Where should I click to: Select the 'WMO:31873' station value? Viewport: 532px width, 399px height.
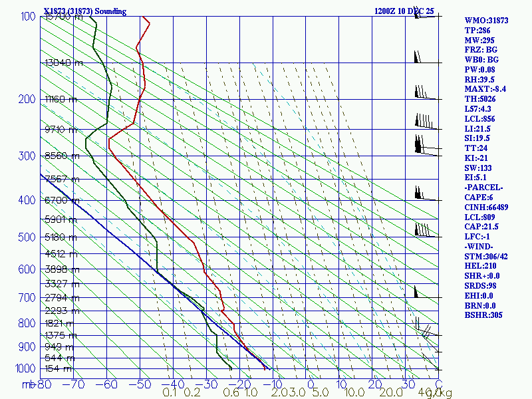click(486, 21)
